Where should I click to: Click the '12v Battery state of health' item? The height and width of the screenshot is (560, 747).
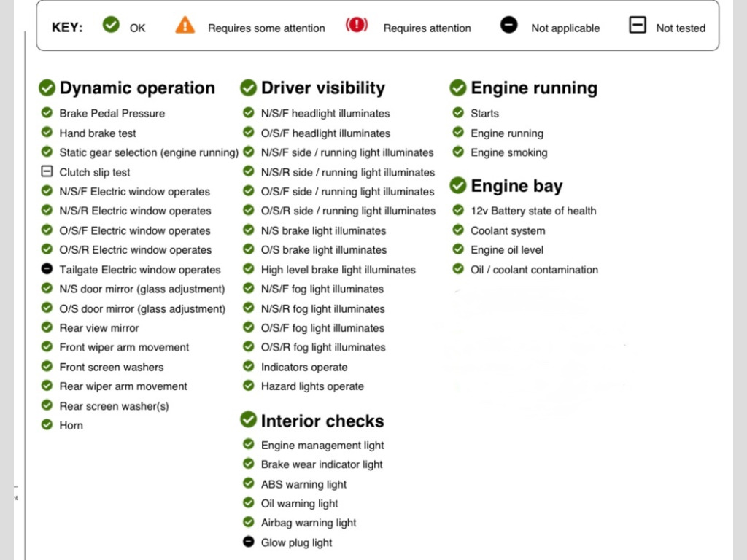tap(533, 211)
